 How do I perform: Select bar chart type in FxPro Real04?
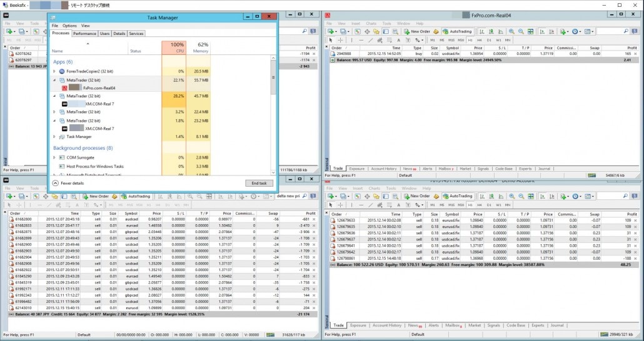coord(482,31)
